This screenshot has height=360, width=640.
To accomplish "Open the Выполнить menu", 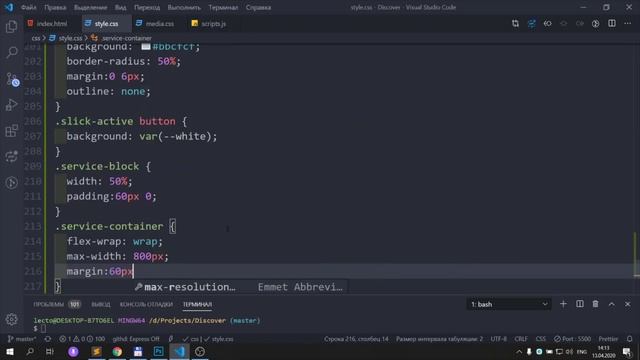I will (184, 7).
